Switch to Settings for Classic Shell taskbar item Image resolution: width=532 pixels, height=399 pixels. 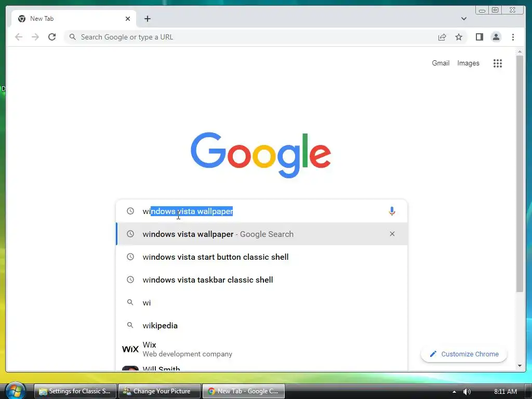pos(75,391)
